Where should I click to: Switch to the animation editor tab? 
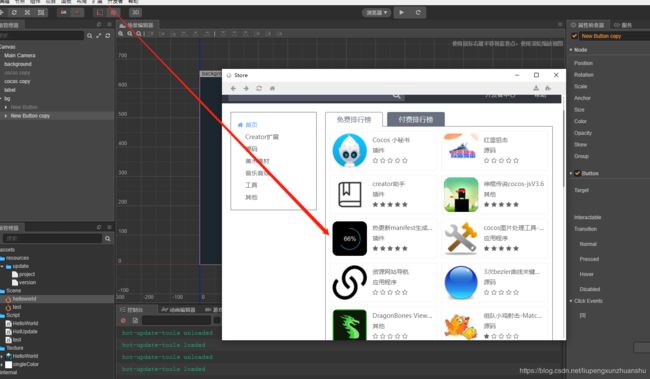(x=178, y=310)
